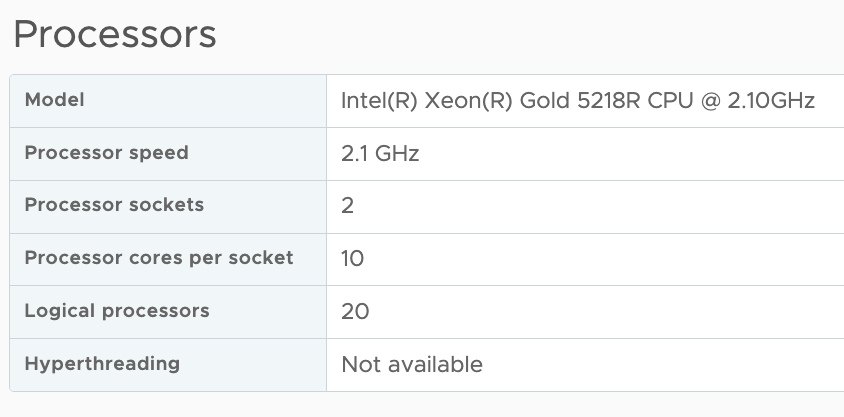Click the Processor speed label
This screenshot has height=417, width=844.
106,153
